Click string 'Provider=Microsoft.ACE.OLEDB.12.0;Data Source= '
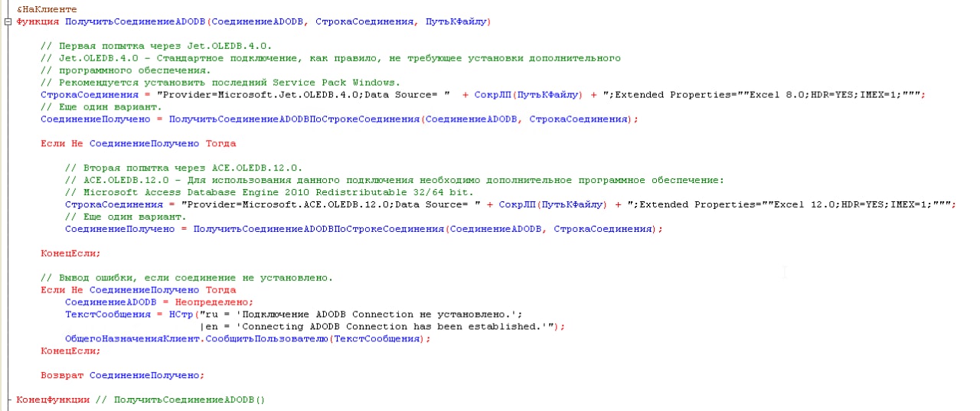This screenshot has height=411, width=980. click(x=330, y=205)
